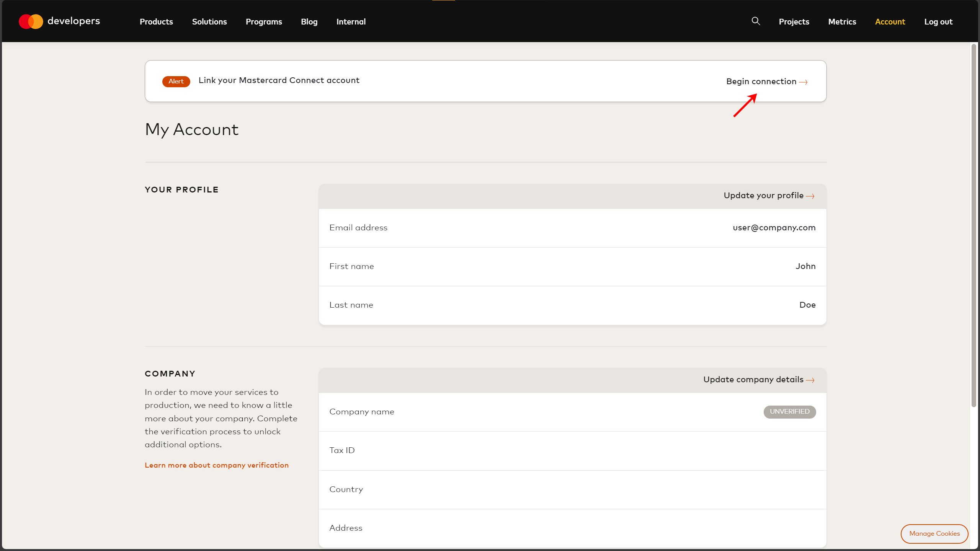Click arrow icon next to Update company details
Image resolution: width=980 pixels, height=551 pixels.
pyautogui.click(x=810, y=380)
